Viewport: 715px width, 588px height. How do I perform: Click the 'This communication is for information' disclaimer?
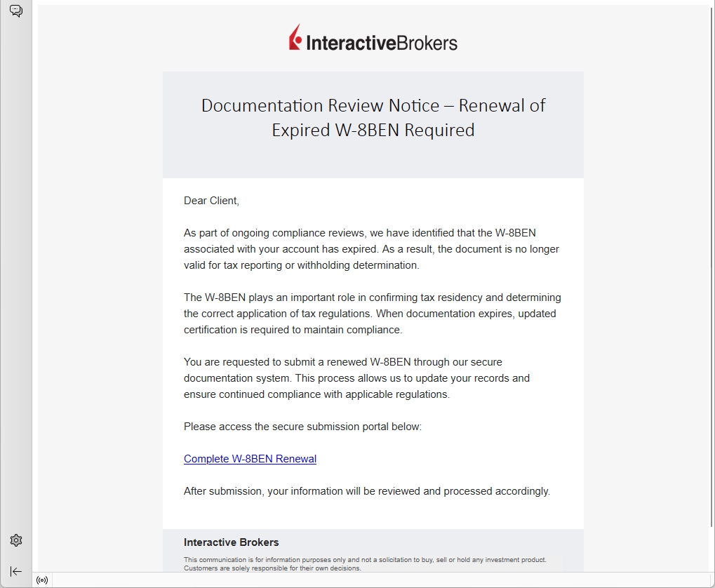[x=364, y=560]
